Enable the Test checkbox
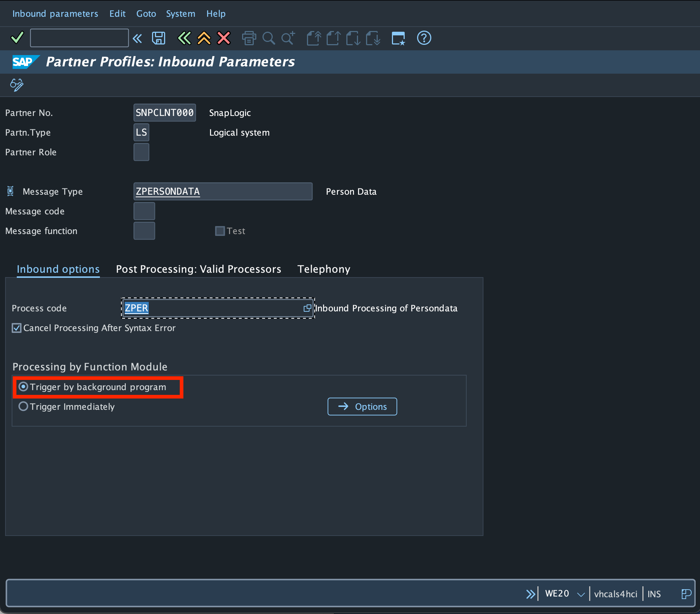 (x=220, y=231)
